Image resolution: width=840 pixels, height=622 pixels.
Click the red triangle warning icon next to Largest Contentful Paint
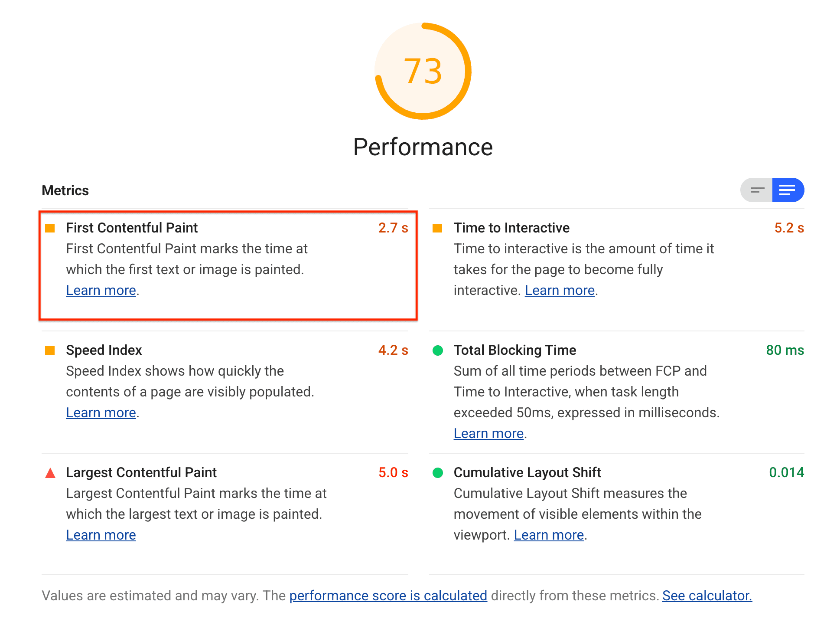pyautogui.click(x=51, y=472)
